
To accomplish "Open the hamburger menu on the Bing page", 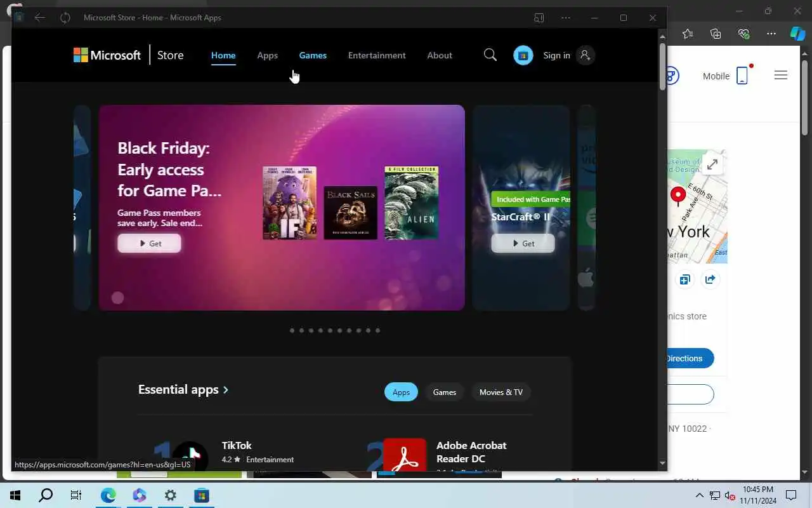I will tap(781, 76).
